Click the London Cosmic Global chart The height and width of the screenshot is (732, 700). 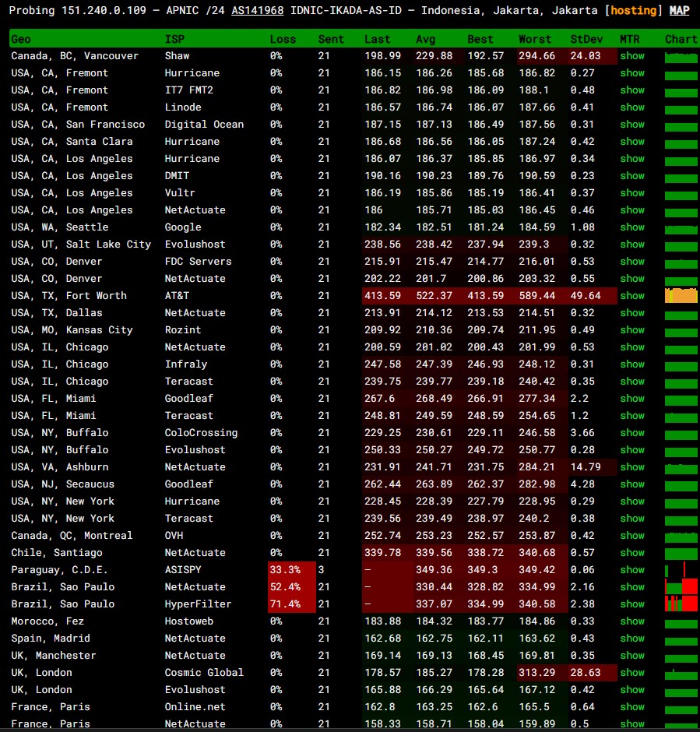coord(681,674)
